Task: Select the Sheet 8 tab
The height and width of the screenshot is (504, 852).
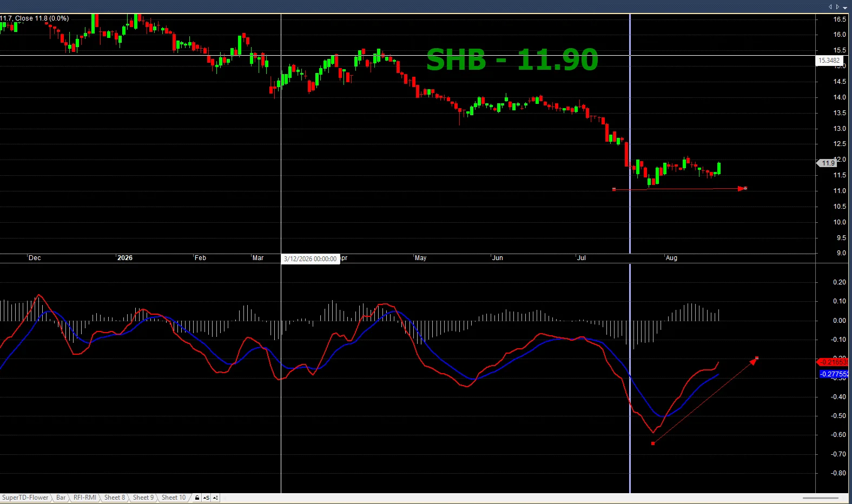Action: pos(114,498)
